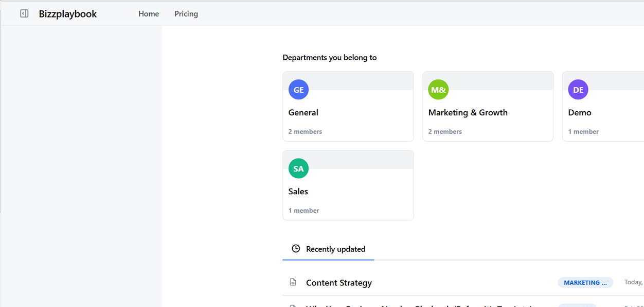This screenshot has width=644, height=307.
Task: Click Sales' 1 member count
Action: (x=303, y=210)
